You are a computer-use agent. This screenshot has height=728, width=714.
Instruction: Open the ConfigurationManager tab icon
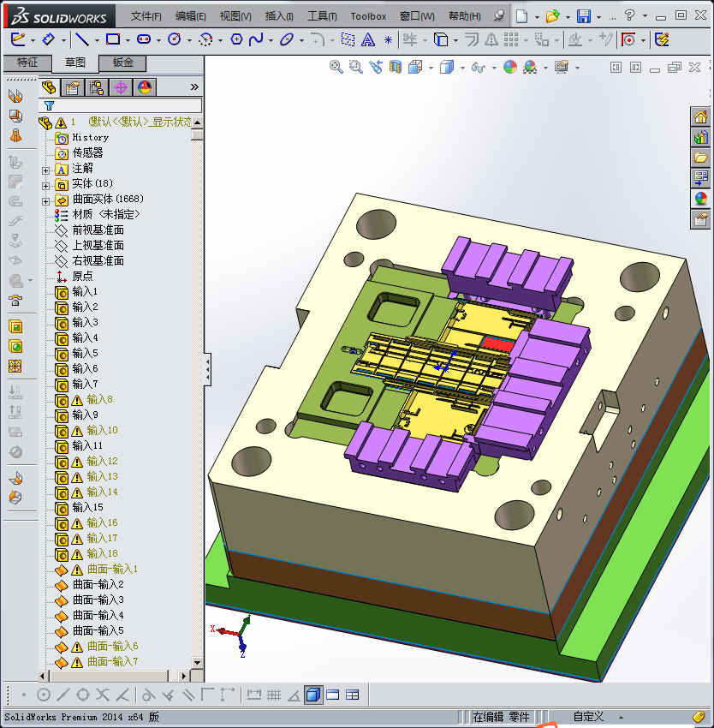97,87
